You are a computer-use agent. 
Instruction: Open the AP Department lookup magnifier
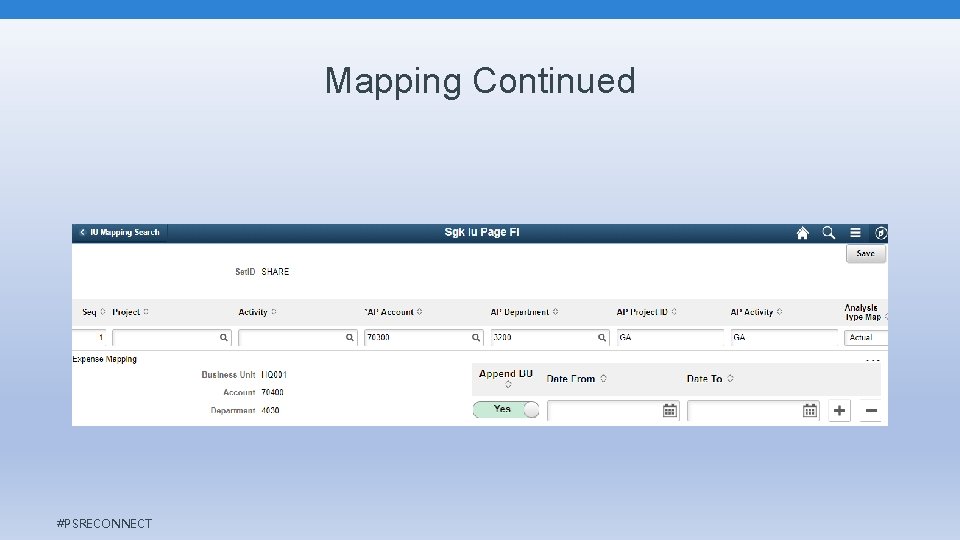pos(602,337)
